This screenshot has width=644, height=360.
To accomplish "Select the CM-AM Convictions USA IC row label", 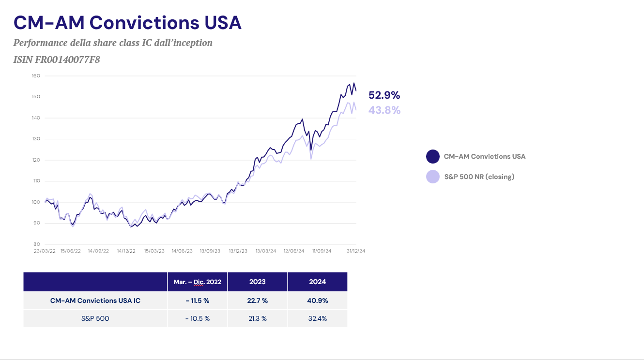I will coord(95,300).
